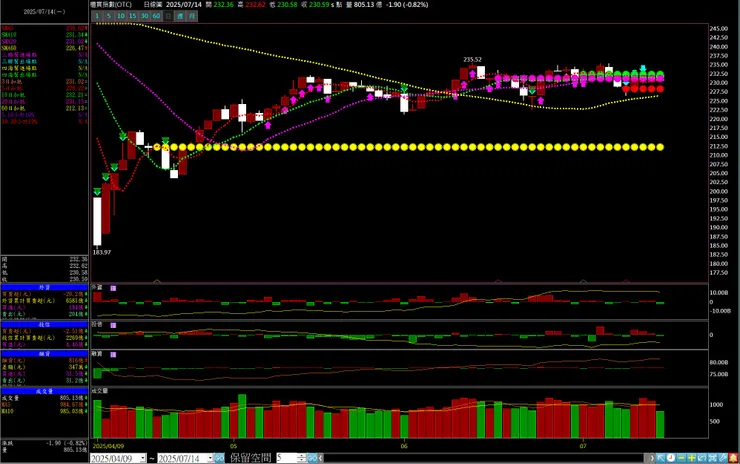Click the 212.50 price axis label
Image resolution: width=740 pixels, height=464 pixels.
(719, 146)
